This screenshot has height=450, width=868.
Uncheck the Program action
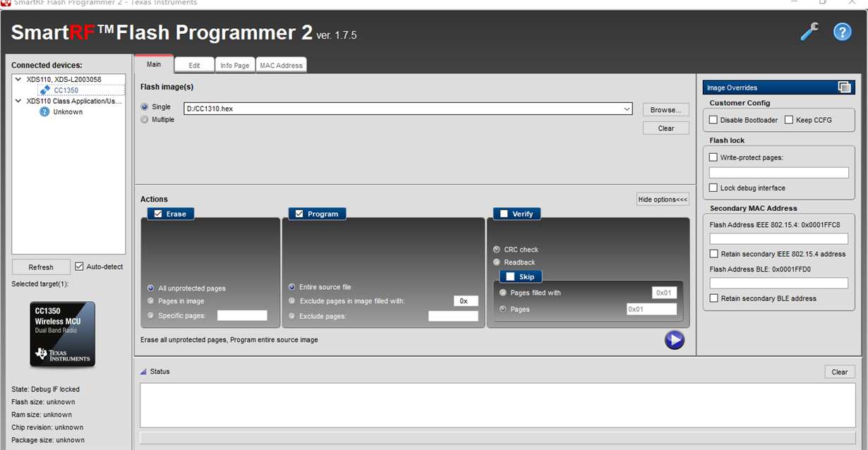click(x=299, y=214)
